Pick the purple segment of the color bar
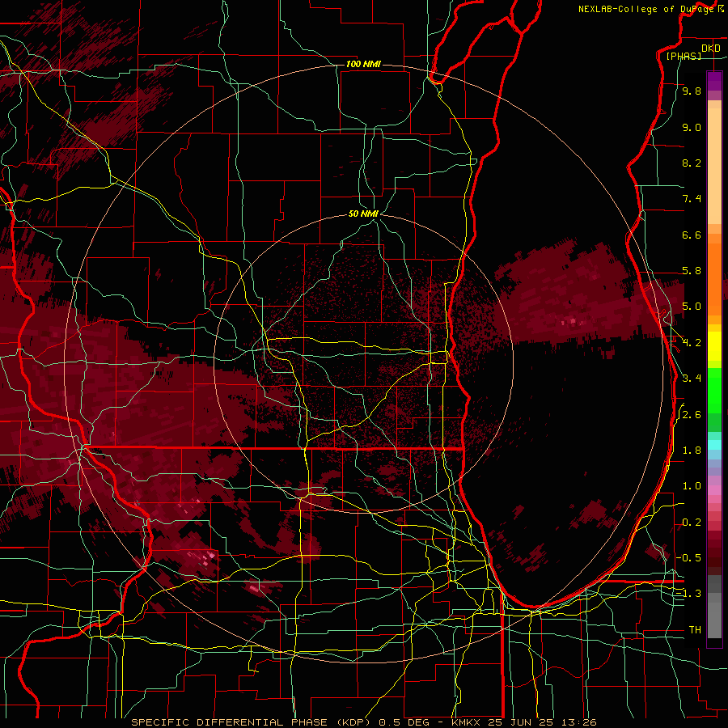The width and height of the screenshot is (728, 728). tap(714, 81)
